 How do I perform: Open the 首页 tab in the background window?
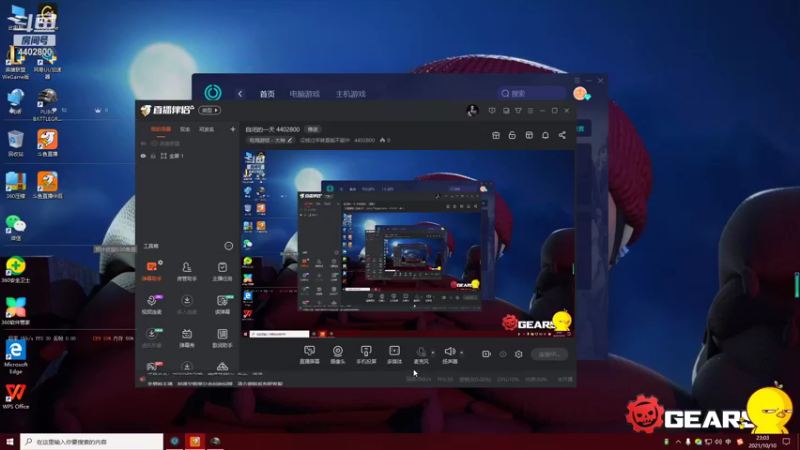click(x=267, y=94)
